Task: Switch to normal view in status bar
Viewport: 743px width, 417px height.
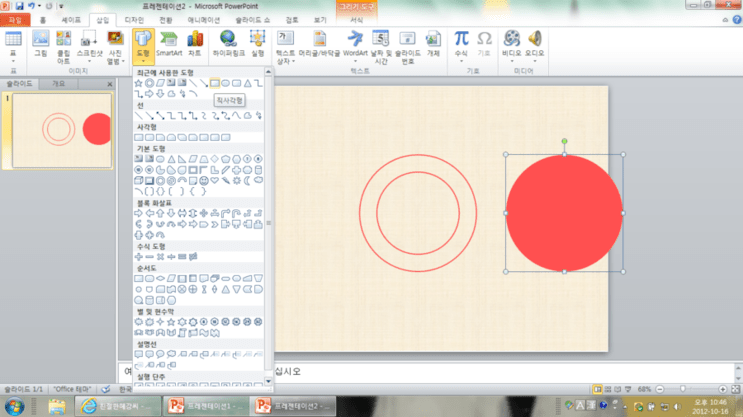Action: (x=598, y=389)
